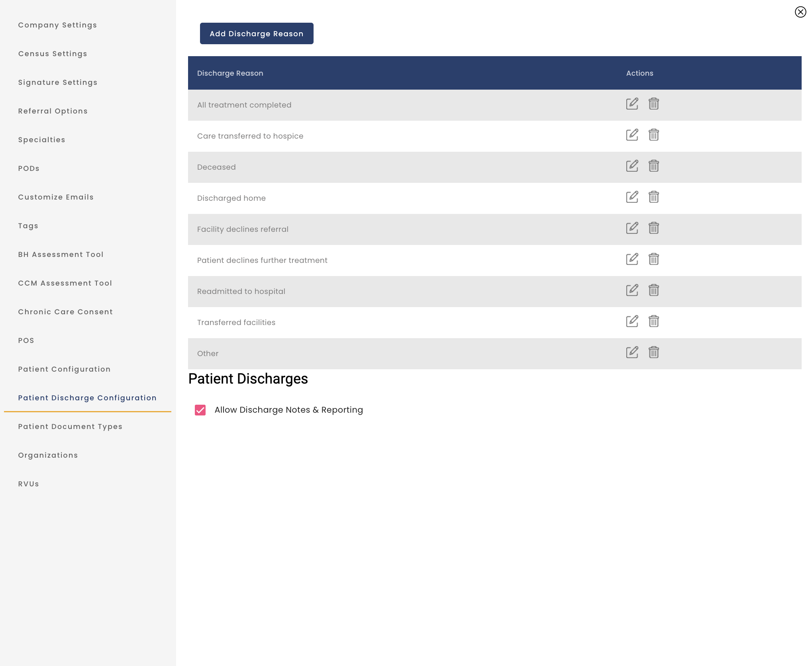Disable Allow Discharge Notes & Reporting
This screenshot has height=666, width=812.
pyautogui.click(x=200, y=409)
